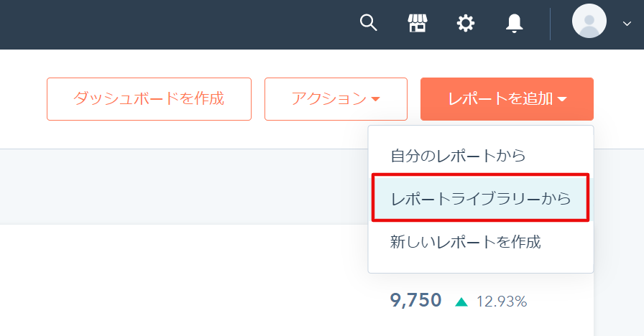Toggle the レポートを追加 dropdown button

tap(507, 99)
